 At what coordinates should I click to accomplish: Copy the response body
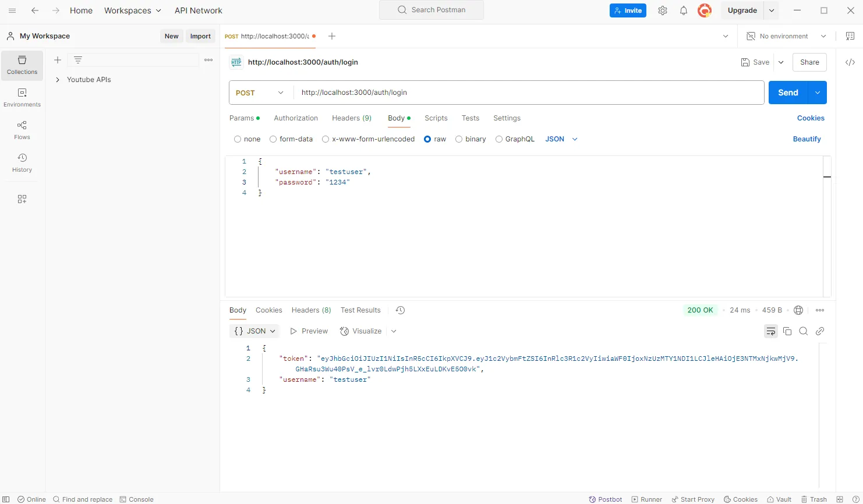click(787, 331)
